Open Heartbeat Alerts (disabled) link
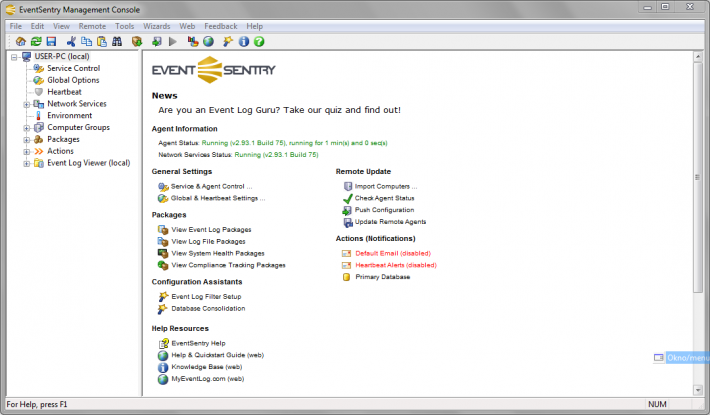 [396, 265]
